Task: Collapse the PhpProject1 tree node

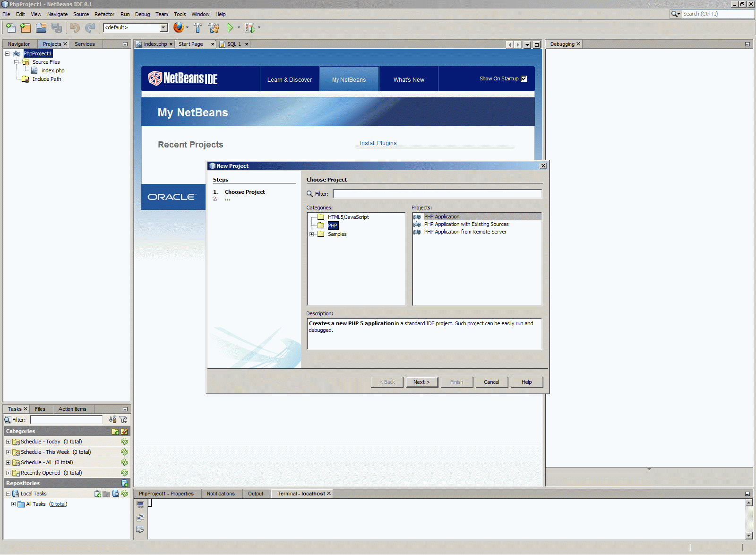Action: (8, 53)
